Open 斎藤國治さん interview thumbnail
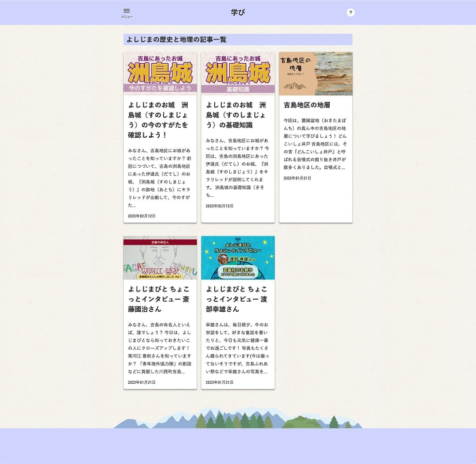Image resolution: width=476 pixels, height=464 pixels. [x=160, y=257]
